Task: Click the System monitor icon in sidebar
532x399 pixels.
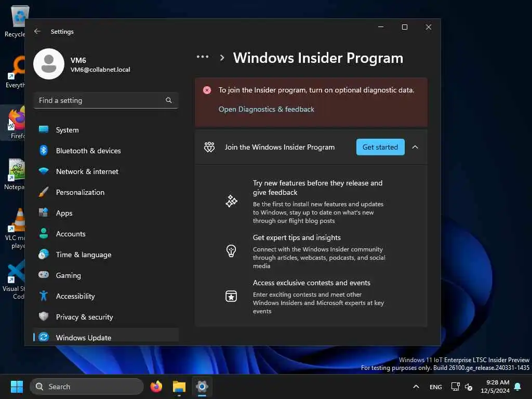Action: tap(44, 129)
